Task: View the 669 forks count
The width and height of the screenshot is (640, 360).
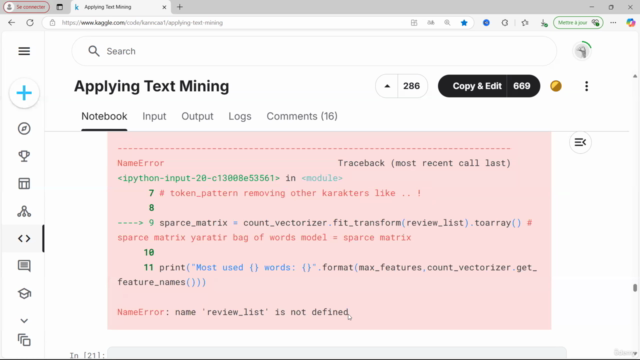Action: click(x=522, y=86)
